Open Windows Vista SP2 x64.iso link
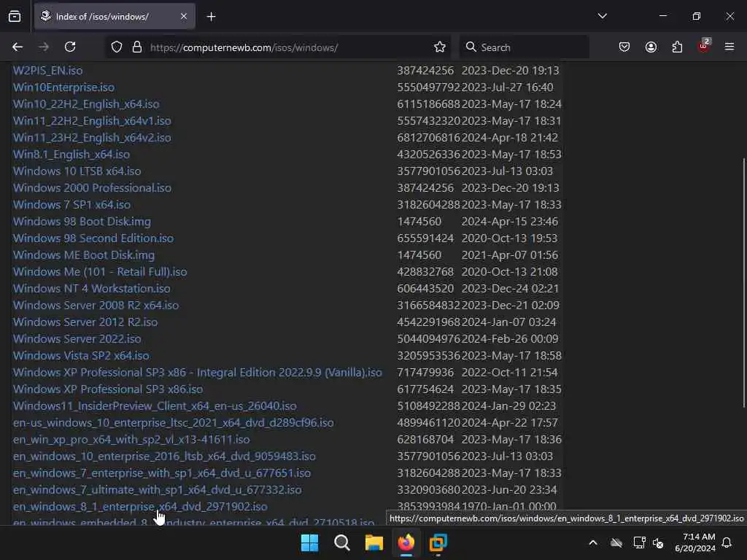Screen dimensions: 747x560 pos(81,355)
